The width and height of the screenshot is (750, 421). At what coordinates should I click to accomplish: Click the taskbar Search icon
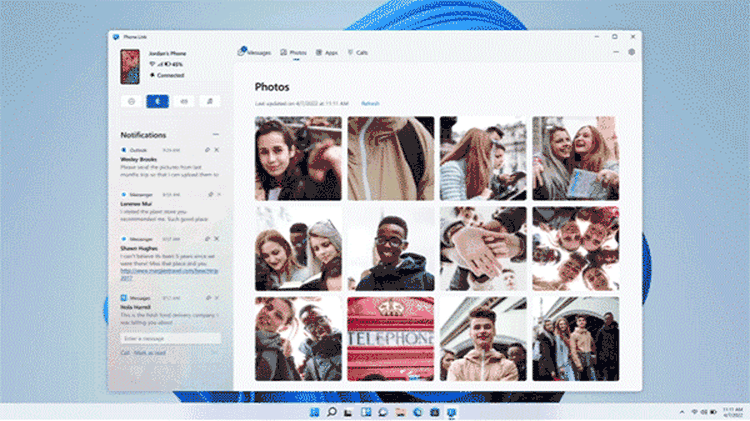tap(332, 411)
